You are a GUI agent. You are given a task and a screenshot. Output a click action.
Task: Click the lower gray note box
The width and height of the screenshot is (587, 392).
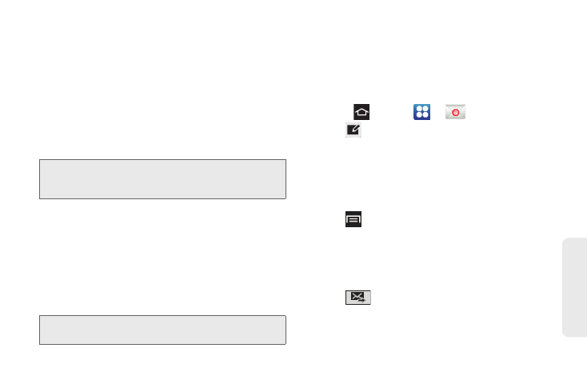pyautogui.click(x=162, y=330)
